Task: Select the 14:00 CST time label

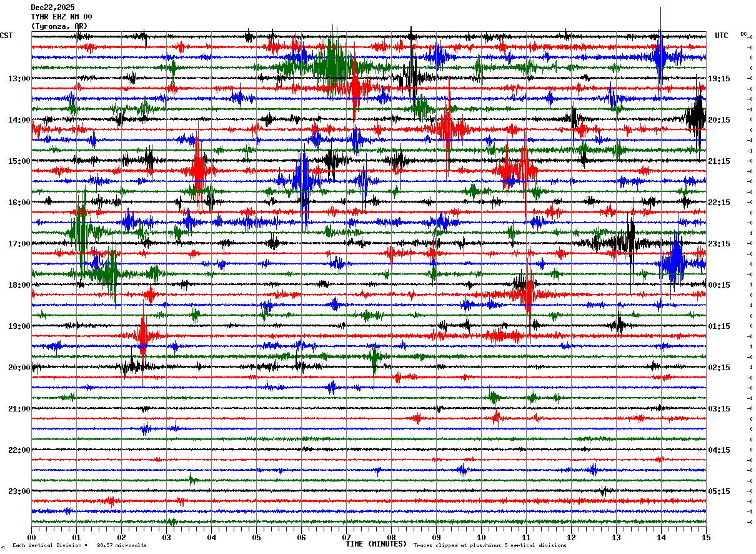Action: click(x=19, y=120)
